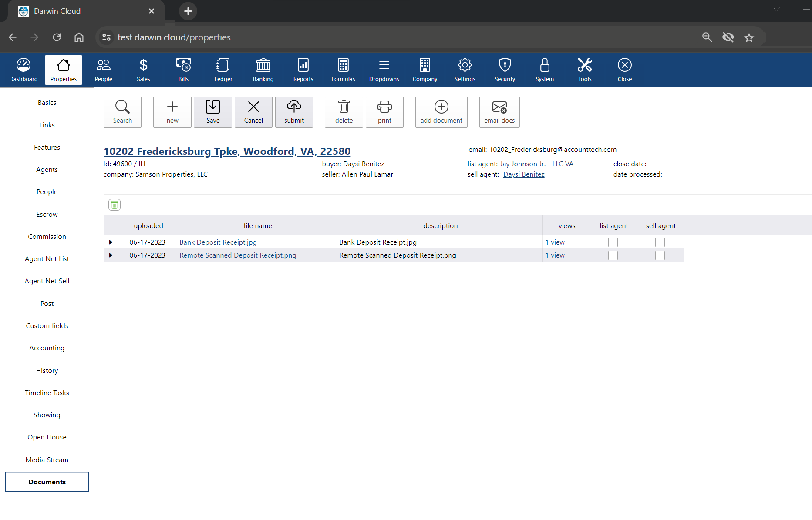Screen dimensions: 812x520
Task: Cancel current edits
Action: click(x=253, y=112)
